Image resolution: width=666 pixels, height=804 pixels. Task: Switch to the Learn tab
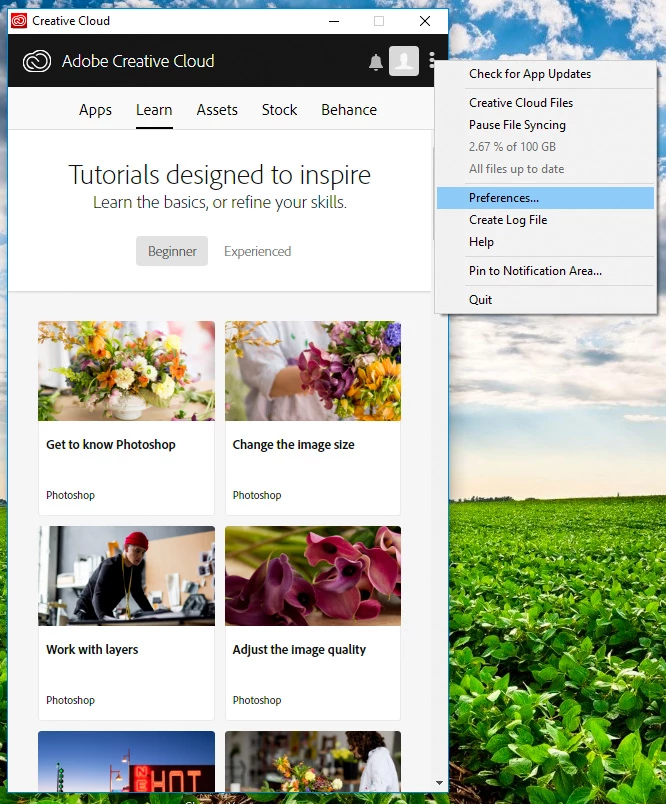(x=154, y=110)
